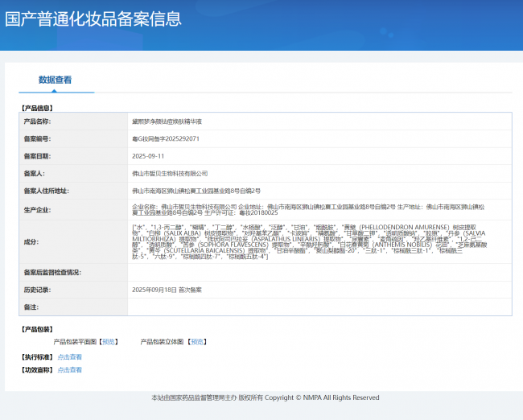Click the 生产企业 details text with 粤妆20180025
This screenshot has height=420, width=523.
(308, 210)
